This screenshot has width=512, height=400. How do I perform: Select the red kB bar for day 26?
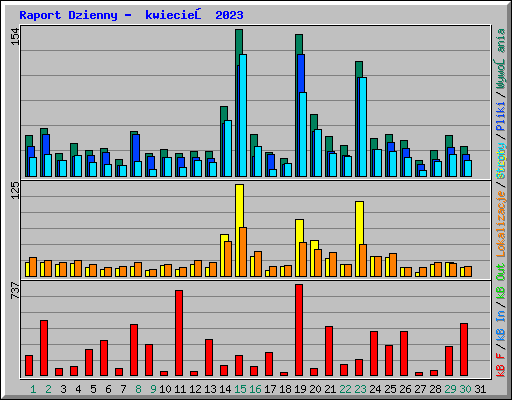404,354
